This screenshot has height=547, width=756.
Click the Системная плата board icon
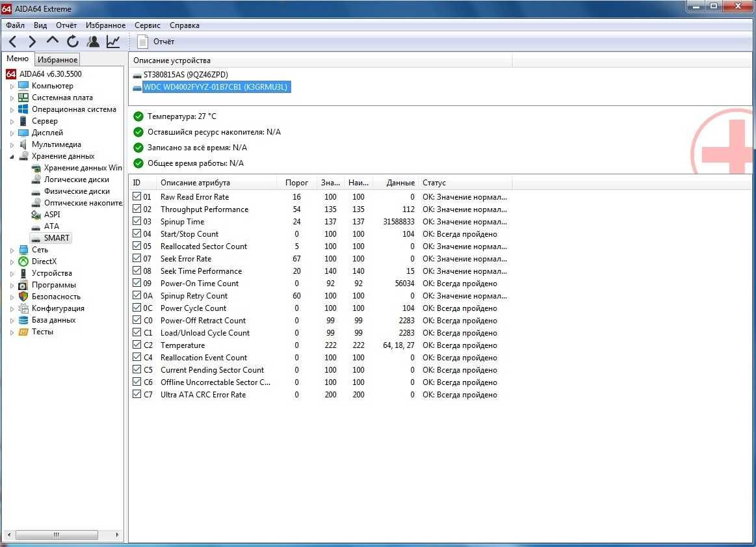click(x=23, y=98)
